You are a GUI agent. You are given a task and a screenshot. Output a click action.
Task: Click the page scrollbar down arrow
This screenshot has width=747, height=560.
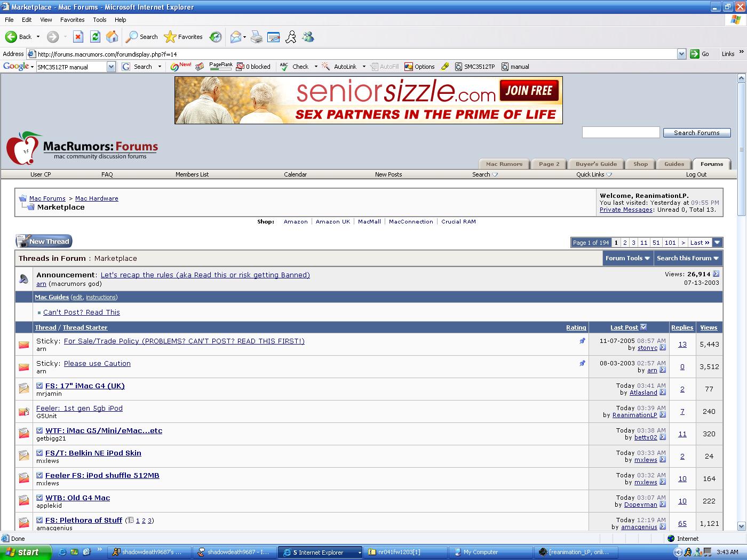741,525
